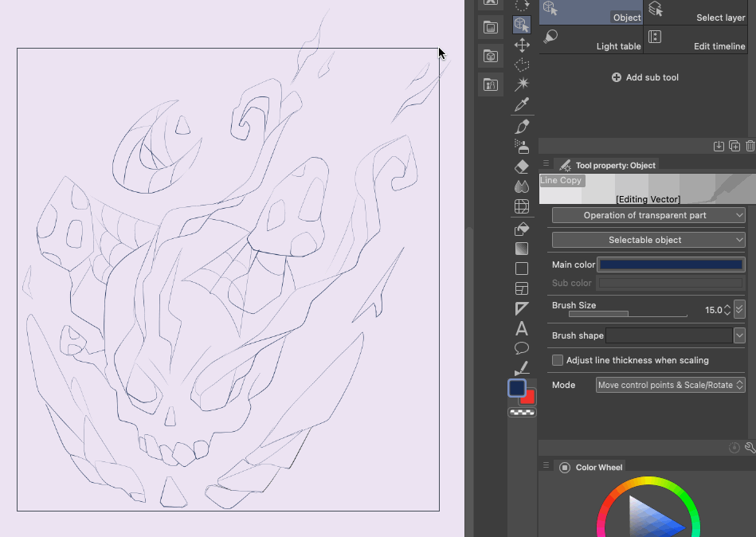Click Add sub tool
756x537 pixels.
coord(645,77)
